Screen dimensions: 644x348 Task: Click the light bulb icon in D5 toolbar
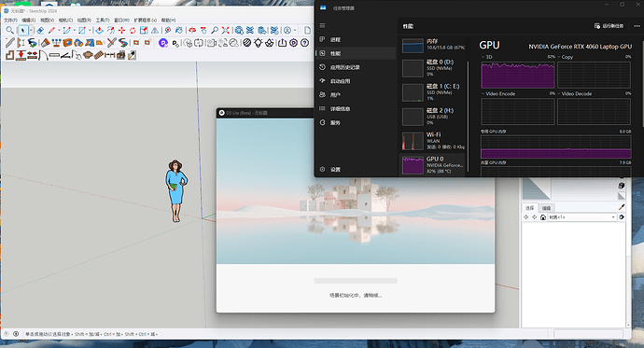pos(258,43)
